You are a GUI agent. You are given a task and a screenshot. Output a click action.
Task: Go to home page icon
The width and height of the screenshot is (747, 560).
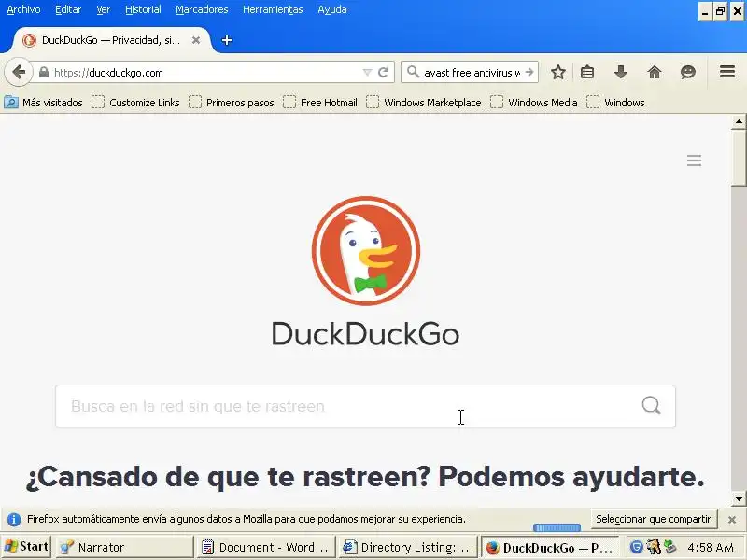pos(655,73)
